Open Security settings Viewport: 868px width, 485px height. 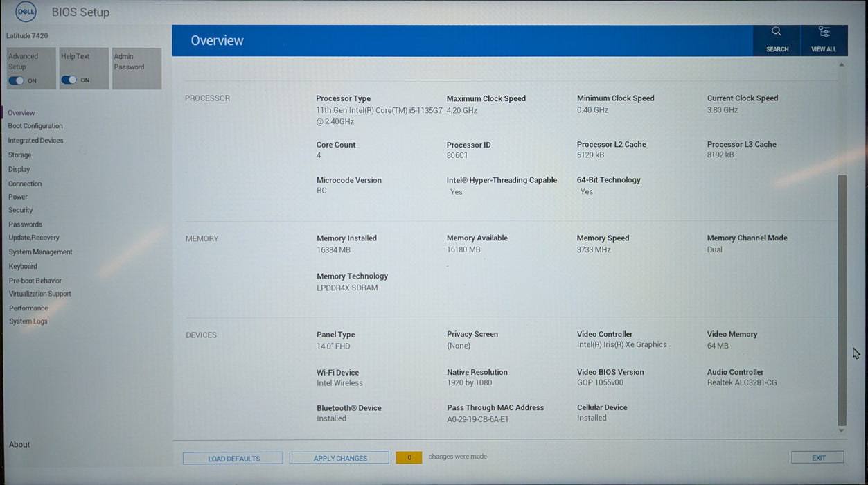[21, 210]
